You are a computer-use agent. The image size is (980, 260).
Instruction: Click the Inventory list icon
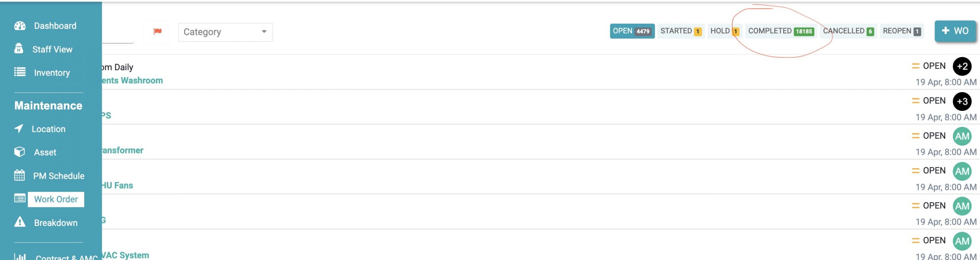(x=20, y=72)
